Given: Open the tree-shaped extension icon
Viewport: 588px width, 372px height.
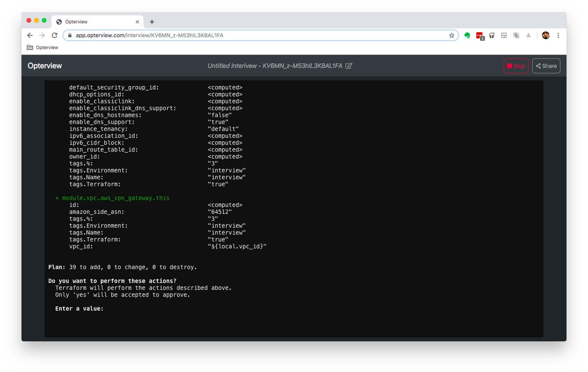Looking at the screenshot, I should (528, 35).
